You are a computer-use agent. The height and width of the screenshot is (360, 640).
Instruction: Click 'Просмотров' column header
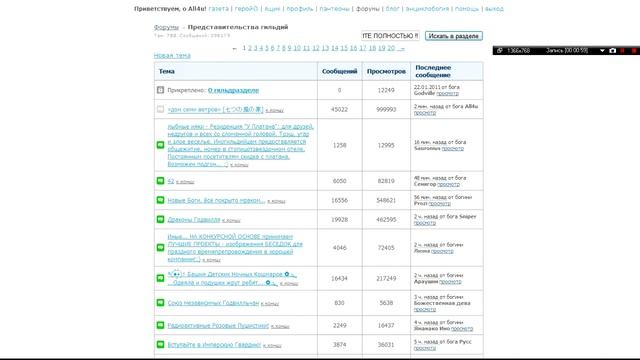(386, 71)
